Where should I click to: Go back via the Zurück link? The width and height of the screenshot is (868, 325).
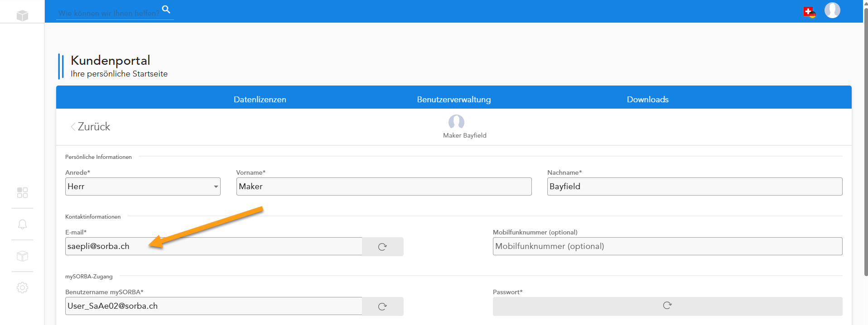(x=91, y=127)
